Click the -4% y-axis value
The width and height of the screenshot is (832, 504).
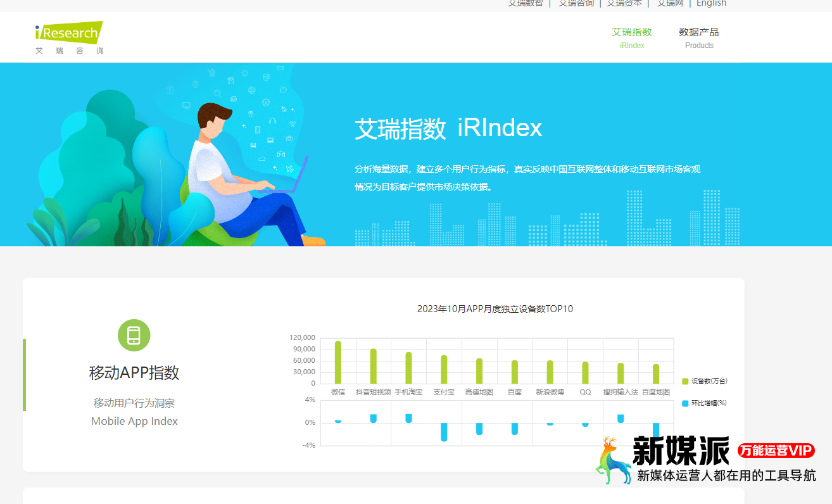[x=308, y=445]
